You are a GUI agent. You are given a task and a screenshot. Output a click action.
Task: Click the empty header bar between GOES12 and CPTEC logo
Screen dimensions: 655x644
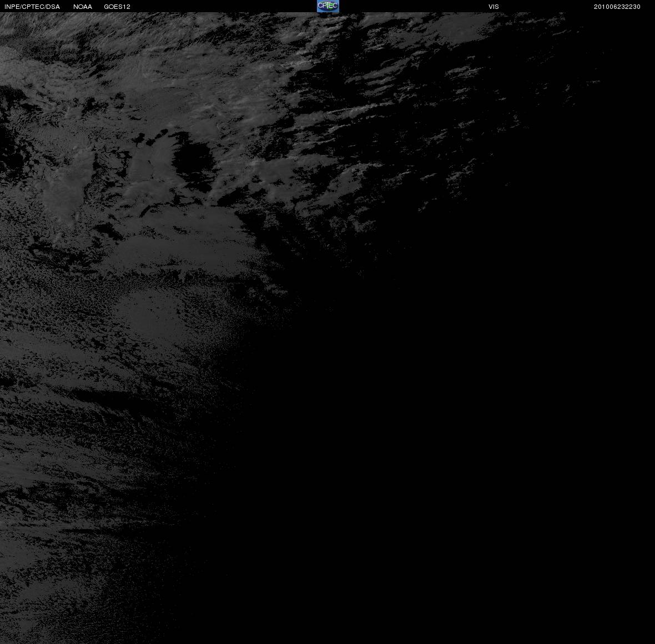(224, 6)
